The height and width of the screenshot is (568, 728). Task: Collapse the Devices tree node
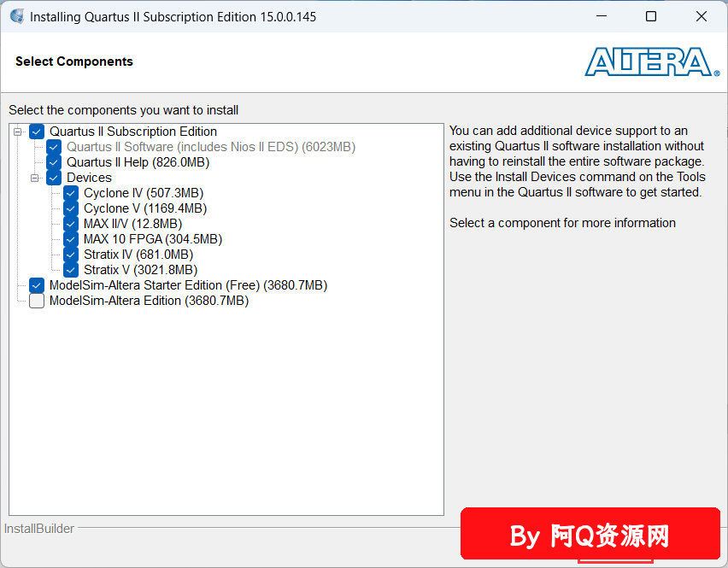pos(35,178)
